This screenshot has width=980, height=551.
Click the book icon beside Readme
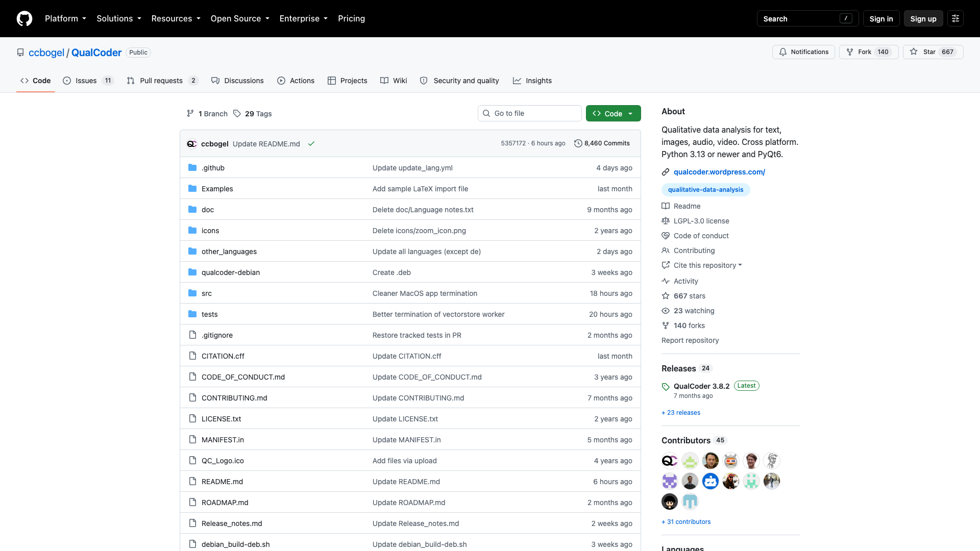pos(666,206)
